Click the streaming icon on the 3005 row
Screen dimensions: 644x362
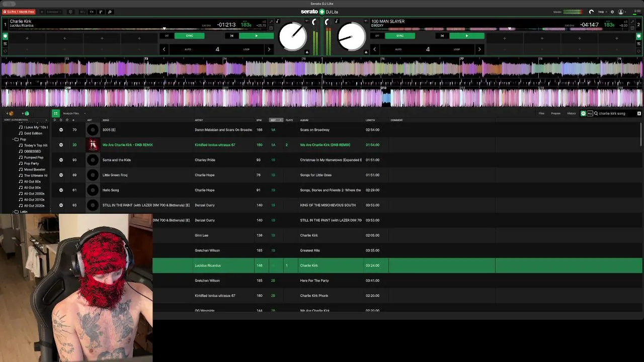[x=61, y=130]
